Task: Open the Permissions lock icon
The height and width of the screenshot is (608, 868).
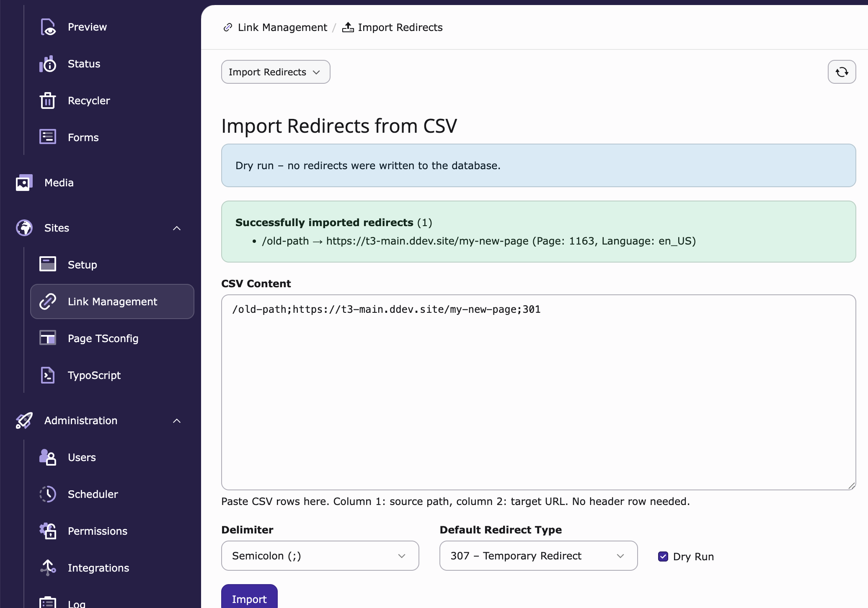Action: click(48, 531)
